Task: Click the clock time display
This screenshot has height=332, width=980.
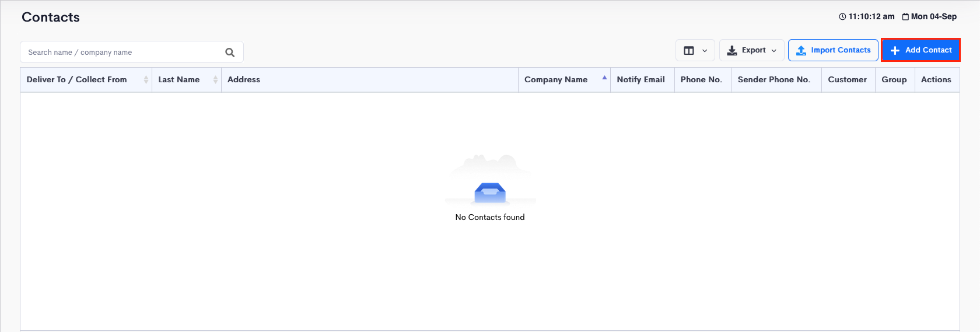Action: point(867,17)
